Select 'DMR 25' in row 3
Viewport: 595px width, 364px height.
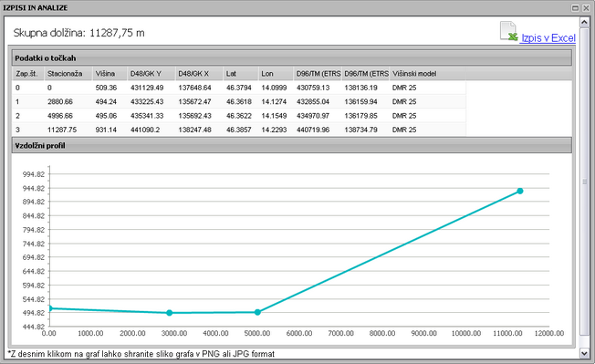coord(404,130)
